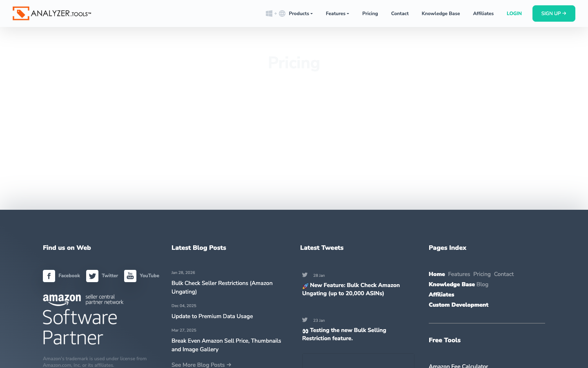Open the See More Blog Posts link
Viewport: 588px width, 368px height.
click(201, 365)
